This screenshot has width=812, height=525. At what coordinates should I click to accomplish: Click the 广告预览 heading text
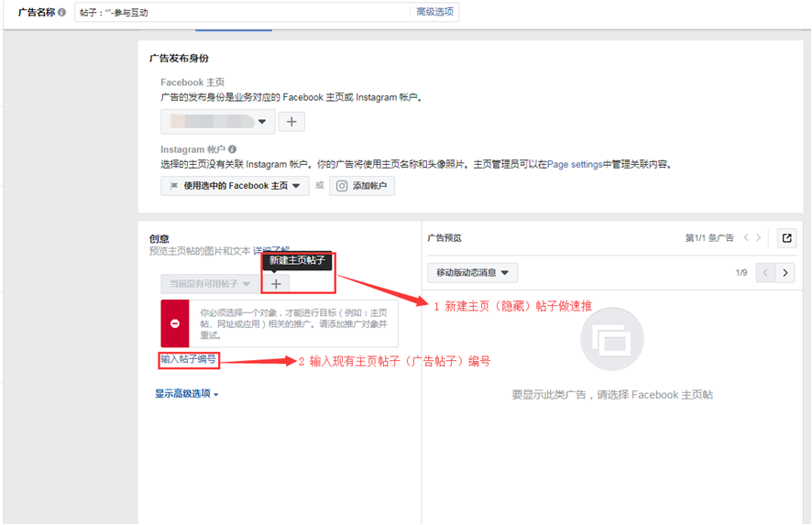point(444,238)
